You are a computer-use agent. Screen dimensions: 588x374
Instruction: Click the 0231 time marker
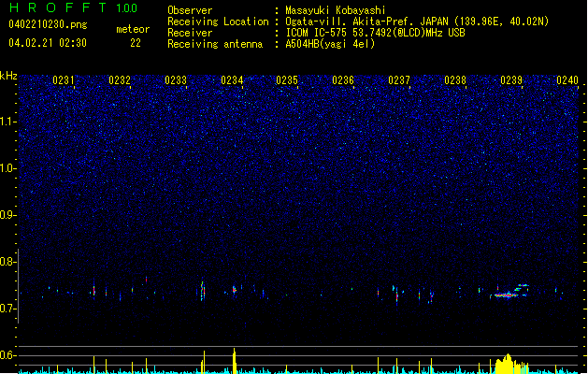pyautogui.click(x=63, y=80)
